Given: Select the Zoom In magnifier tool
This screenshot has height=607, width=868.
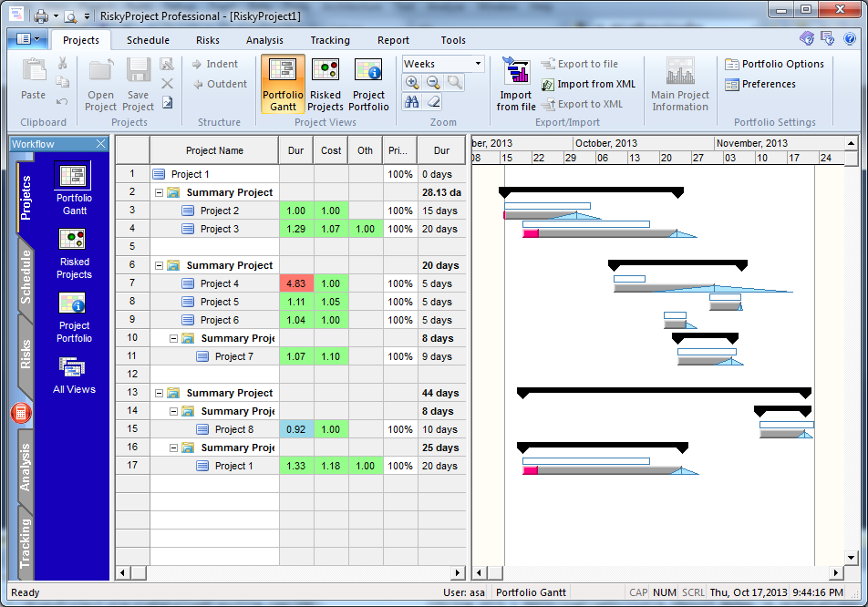Looking at the screenshot, I should (x=412, y=82).
